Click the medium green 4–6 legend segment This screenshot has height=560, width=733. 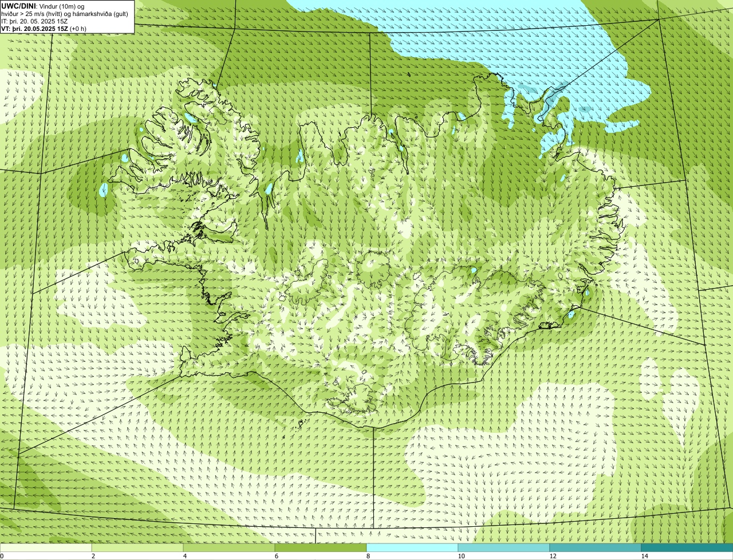pos(229,548)
